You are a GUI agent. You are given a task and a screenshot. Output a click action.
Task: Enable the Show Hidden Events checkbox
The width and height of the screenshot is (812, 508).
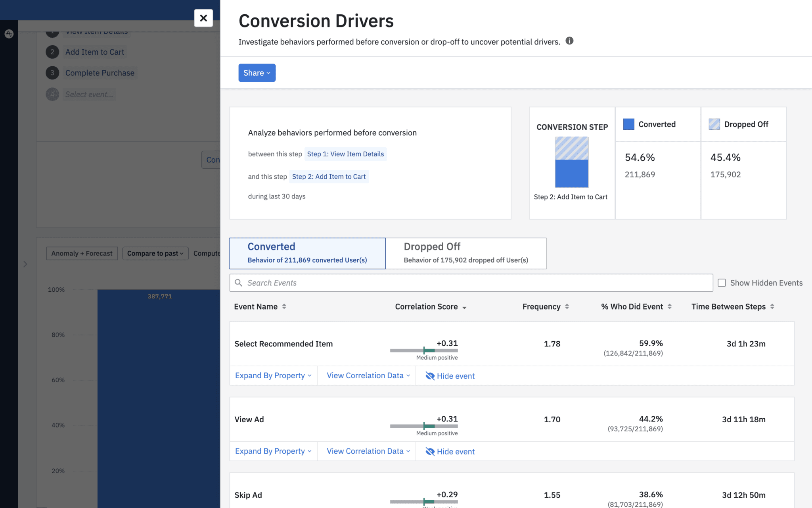pos(722,283)
